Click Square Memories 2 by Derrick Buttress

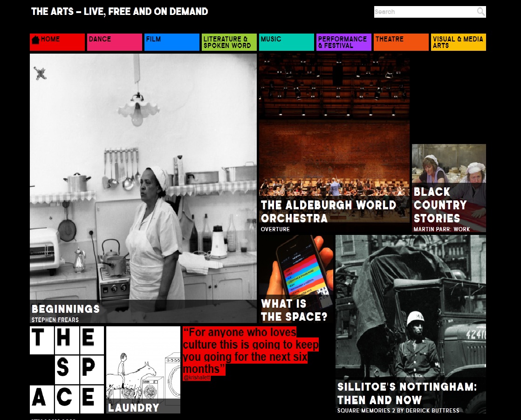(398, 411)
